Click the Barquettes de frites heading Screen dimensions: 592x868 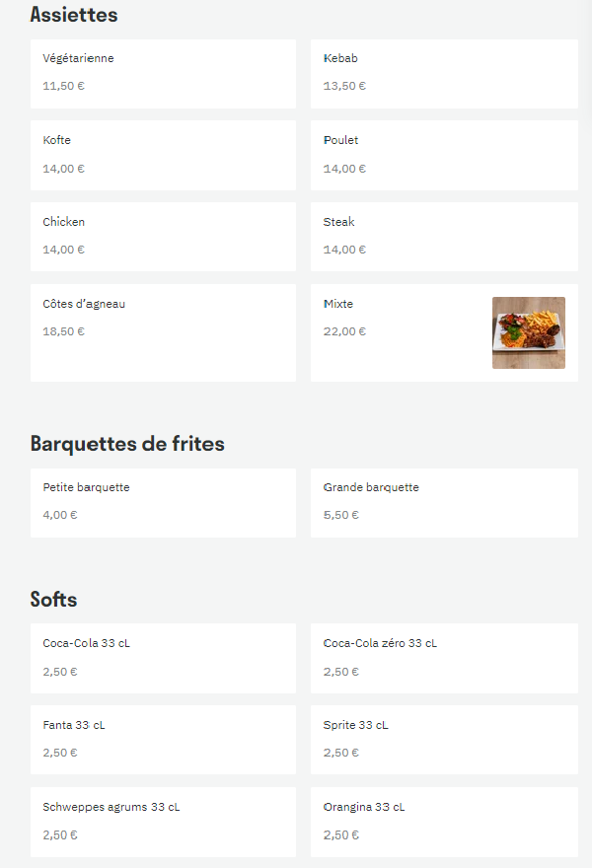point(127,444)
